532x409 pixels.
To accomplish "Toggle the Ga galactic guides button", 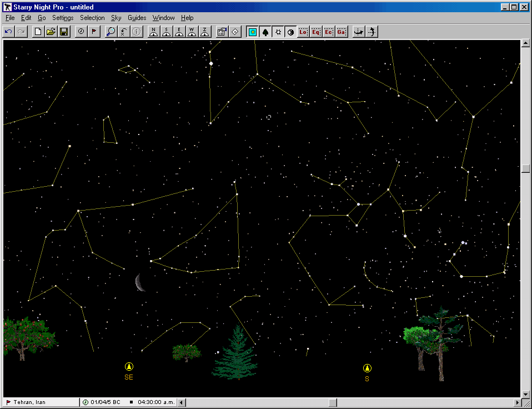I will click(x=342, y=32).
